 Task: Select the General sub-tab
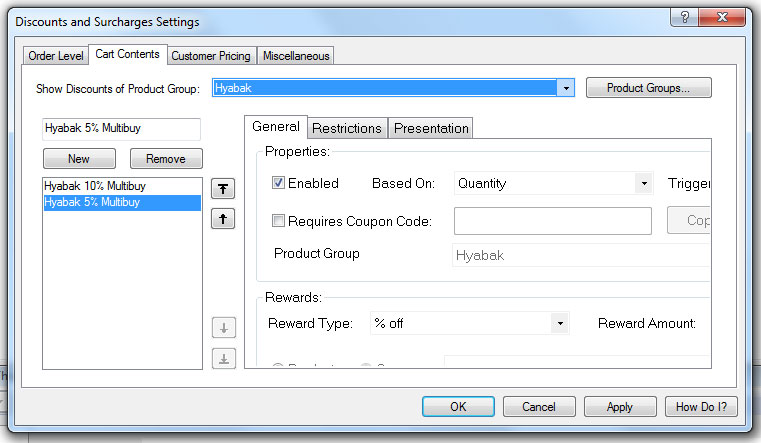pos(276,127)
